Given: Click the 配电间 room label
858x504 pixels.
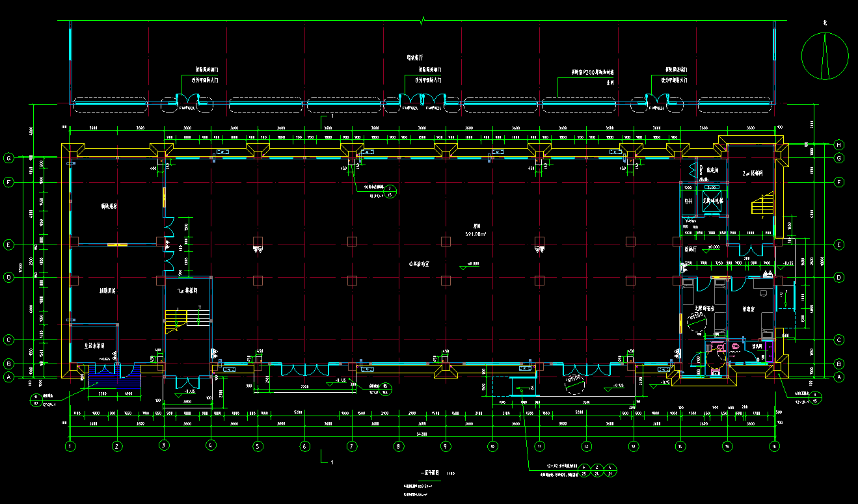Looking at the screenshot, I should [714, 170].
